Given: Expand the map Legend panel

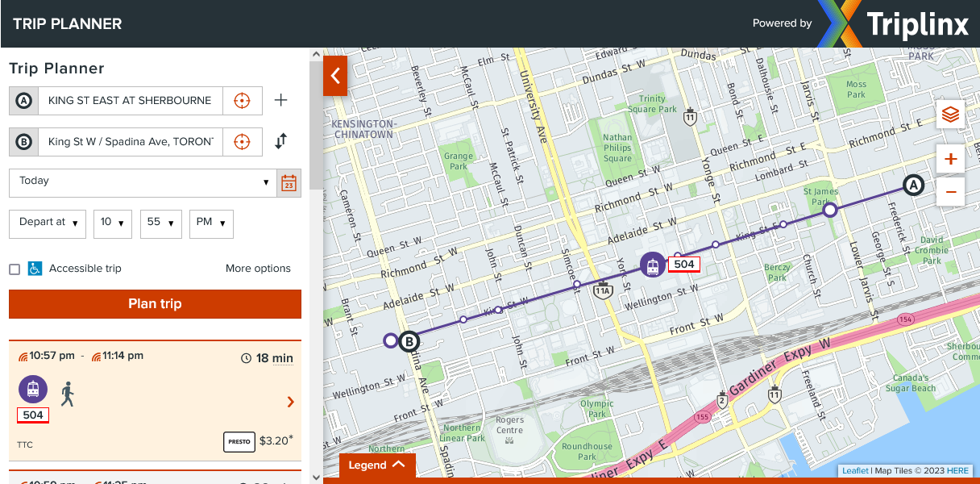Looking at the screenshot, I should click(377, 465).
